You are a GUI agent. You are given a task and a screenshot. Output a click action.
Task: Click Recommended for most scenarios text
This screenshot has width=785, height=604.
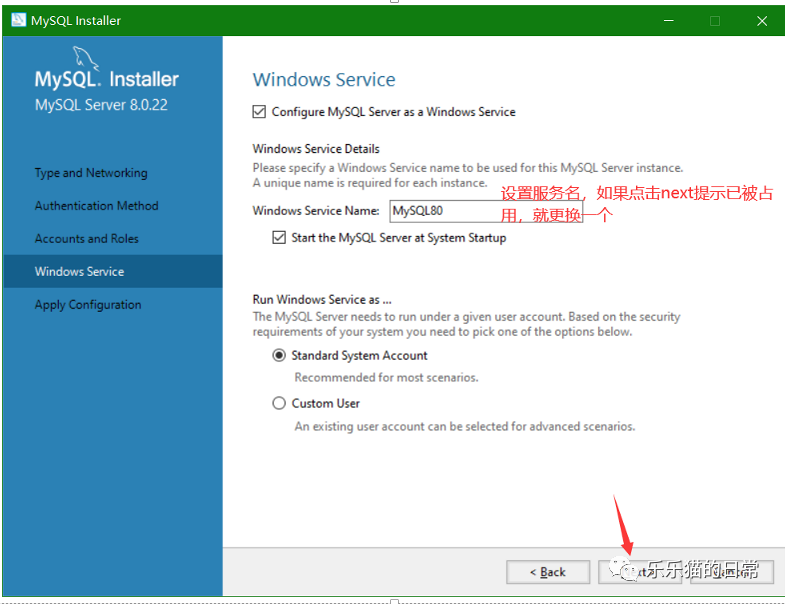tap(386, 377)
